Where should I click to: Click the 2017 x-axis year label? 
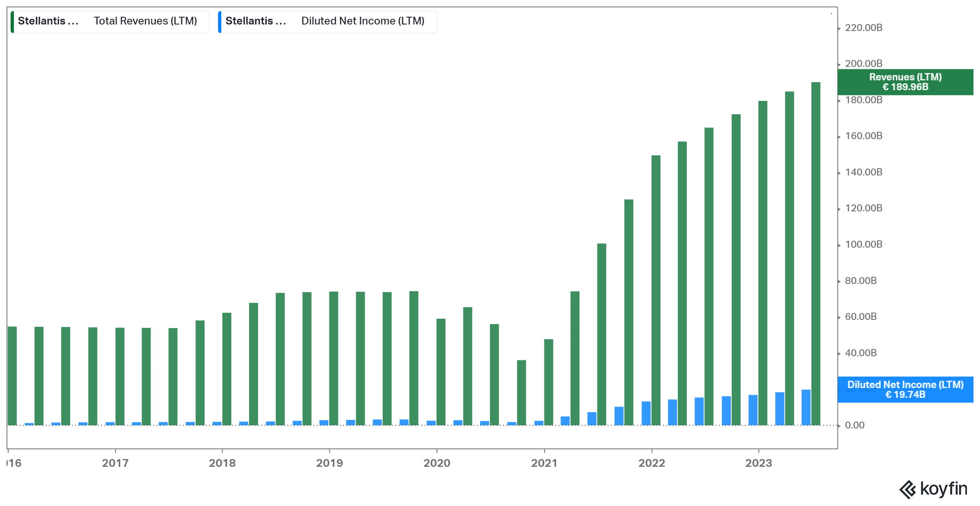[x=115, y=463]
